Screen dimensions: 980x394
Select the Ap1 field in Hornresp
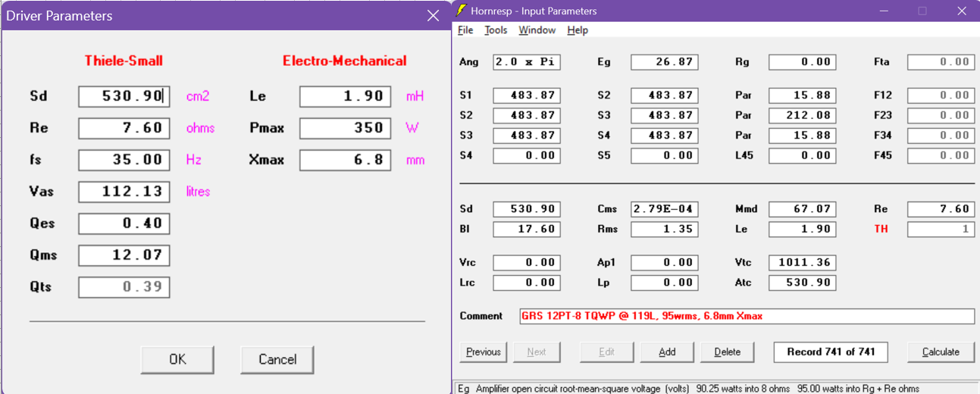tap(665, 263)
